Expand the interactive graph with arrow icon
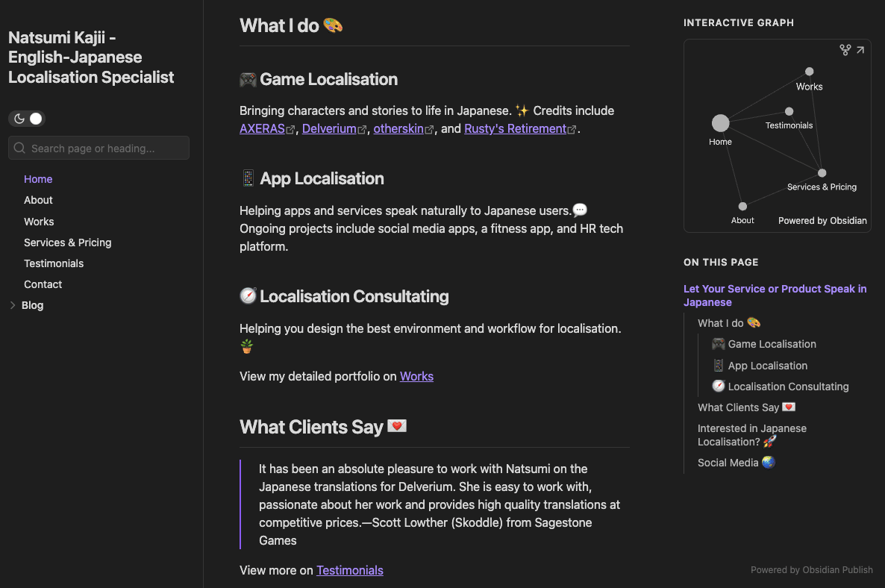The image size is (885, 588). coord(860,50)
